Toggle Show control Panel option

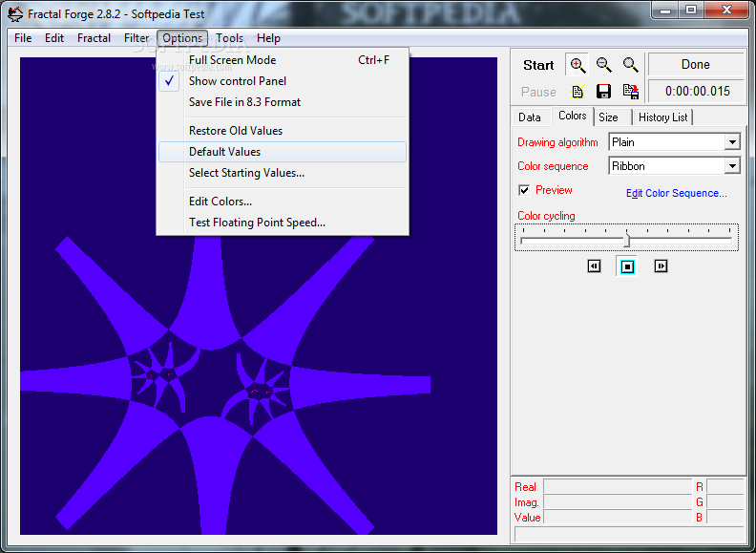point(283,81)
